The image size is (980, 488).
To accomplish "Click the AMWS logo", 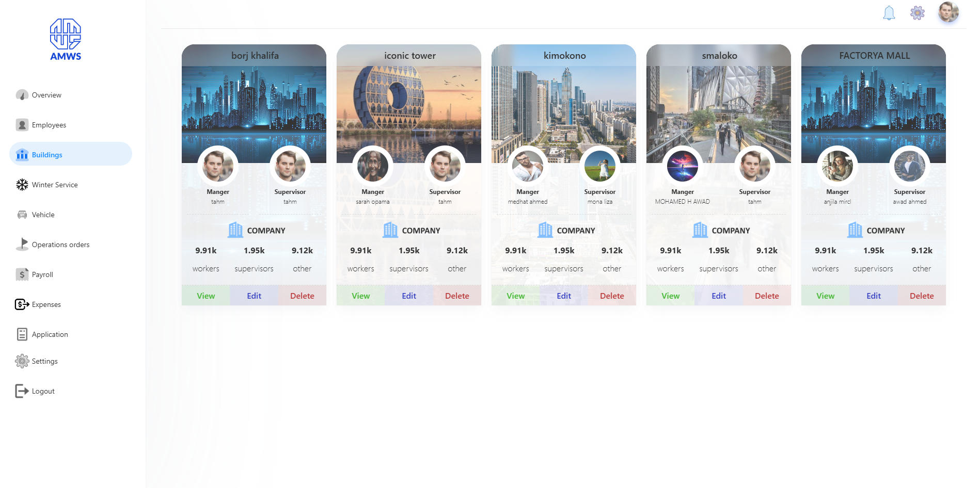I will (66, 40).
